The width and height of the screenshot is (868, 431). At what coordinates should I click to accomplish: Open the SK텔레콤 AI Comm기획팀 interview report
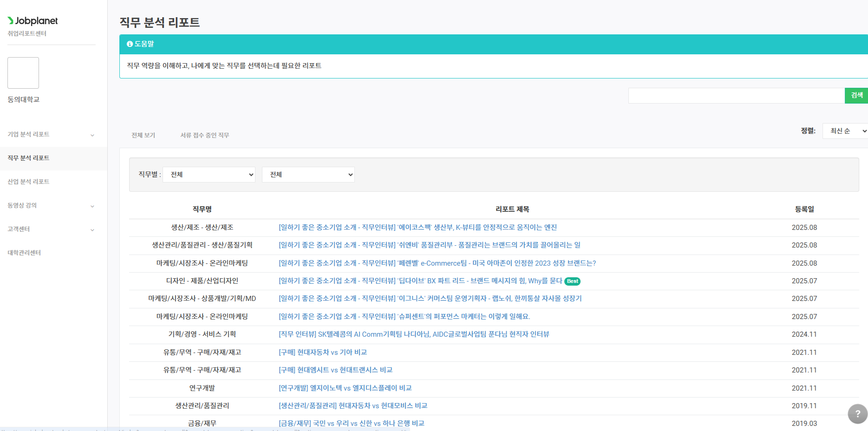coord(414,334)
